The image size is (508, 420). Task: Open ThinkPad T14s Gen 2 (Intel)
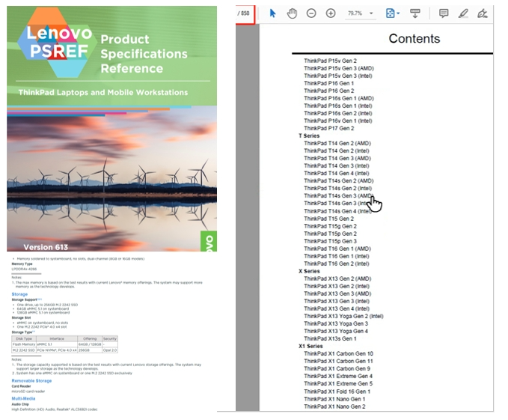coord(337,188)
